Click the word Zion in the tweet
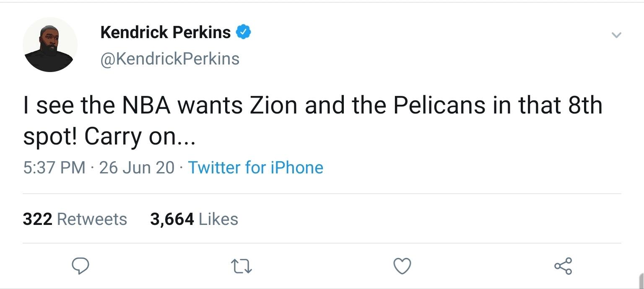 click(274, 105)
